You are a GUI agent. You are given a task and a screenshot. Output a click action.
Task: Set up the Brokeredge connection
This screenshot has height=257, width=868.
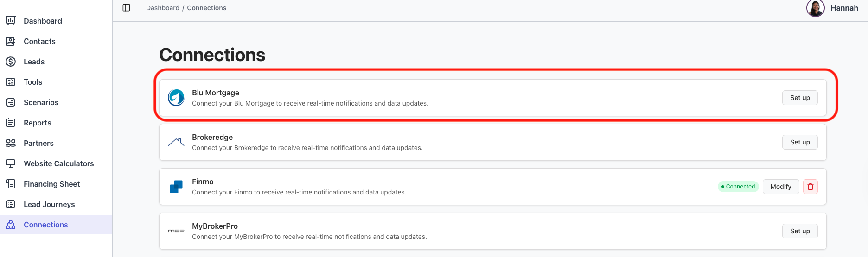[800, 142]
